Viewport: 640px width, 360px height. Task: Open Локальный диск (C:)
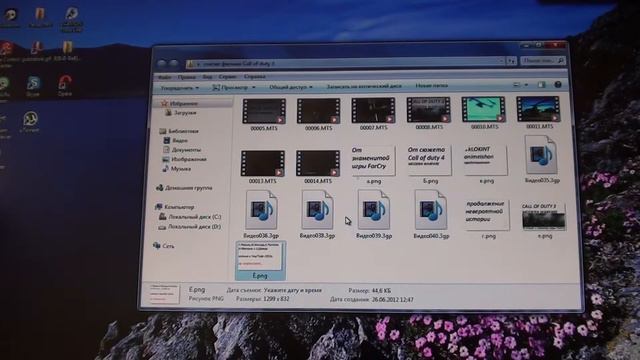coord(195,217)
